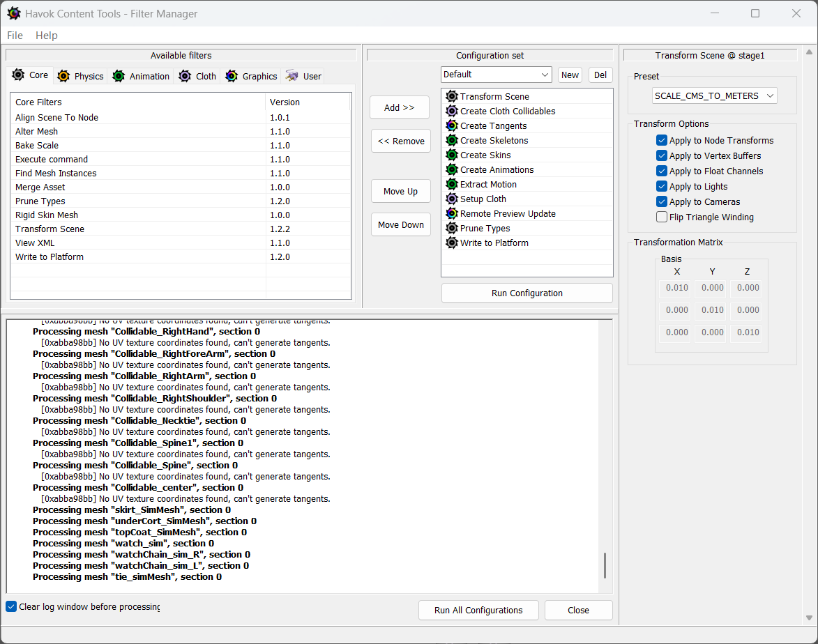Select Find Mesh Instances filter
The image size is (818, 644).
(181, 173)
